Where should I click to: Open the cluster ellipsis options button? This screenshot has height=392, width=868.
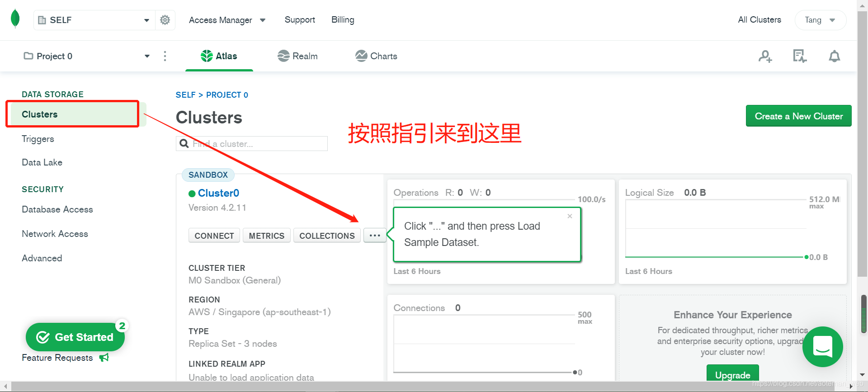pos(375,235)
